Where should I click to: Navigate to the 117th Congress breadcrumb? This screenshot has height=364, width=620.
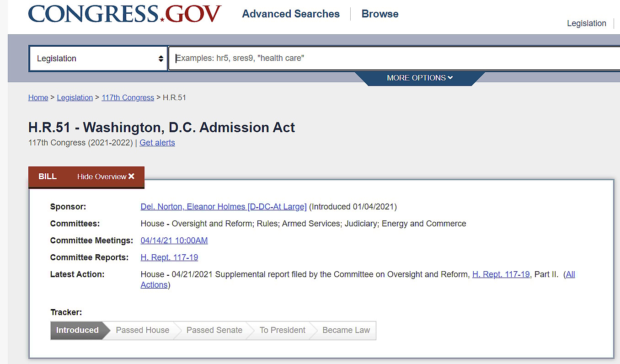tap(128, 97)
